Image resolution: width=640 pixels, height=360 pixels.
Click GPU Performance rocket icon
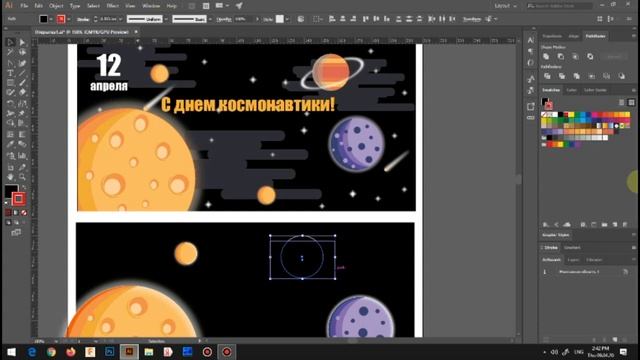coord(239,6)
